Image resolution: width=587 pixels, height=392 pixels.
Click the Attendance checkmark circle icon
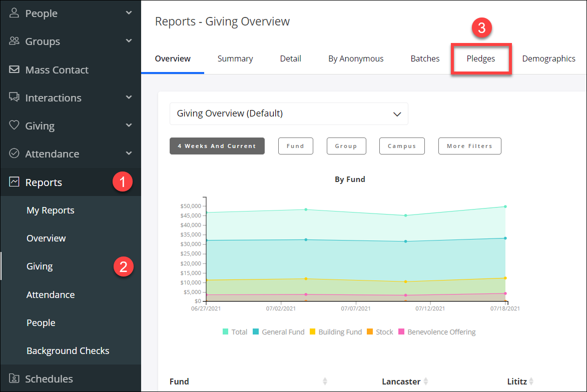pyautogui.click(x=14, y=153)
